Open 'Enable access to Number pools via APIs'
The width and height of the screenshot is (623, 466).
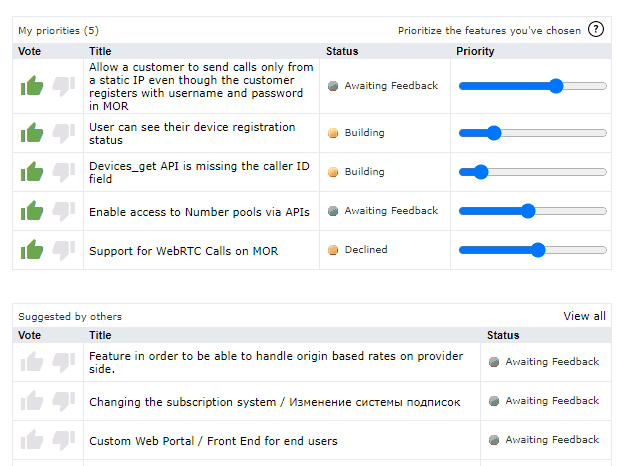199,211
